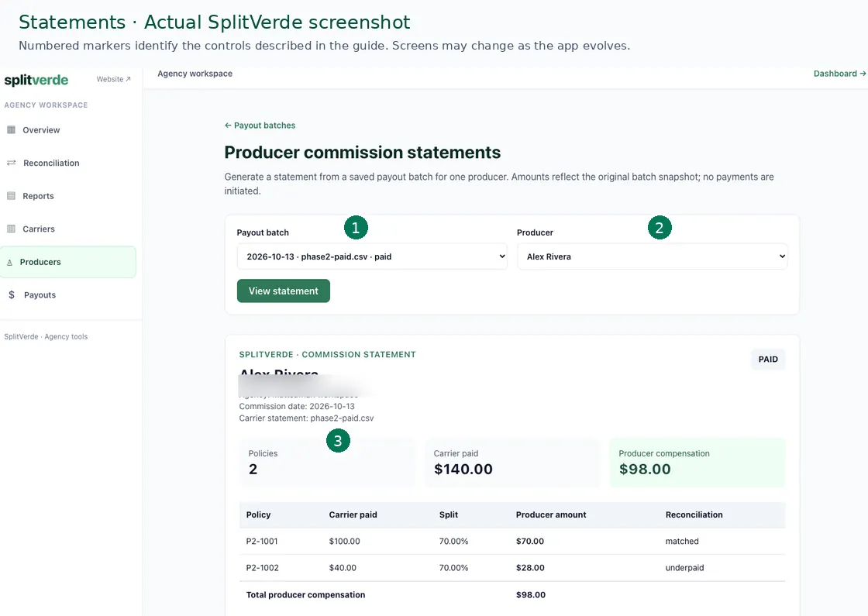Go to the Dashboard link

(839, 74)
